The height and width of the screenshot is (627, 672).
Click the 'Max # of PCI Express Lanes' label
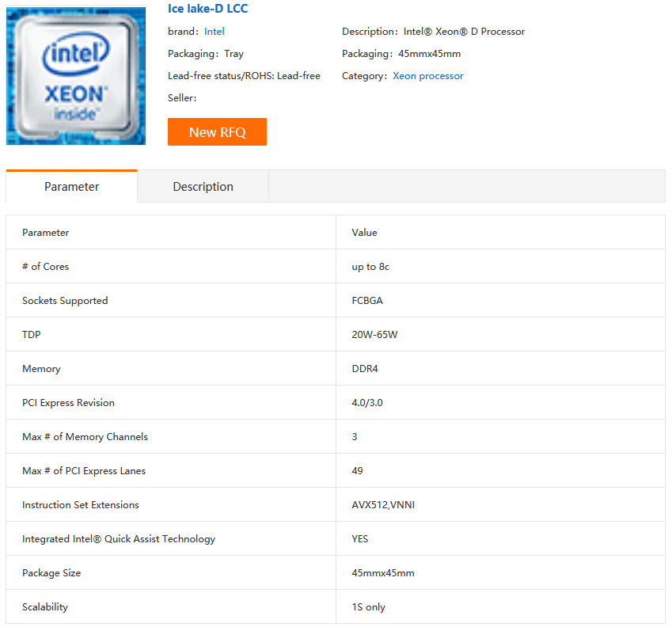tap(84, 471)
